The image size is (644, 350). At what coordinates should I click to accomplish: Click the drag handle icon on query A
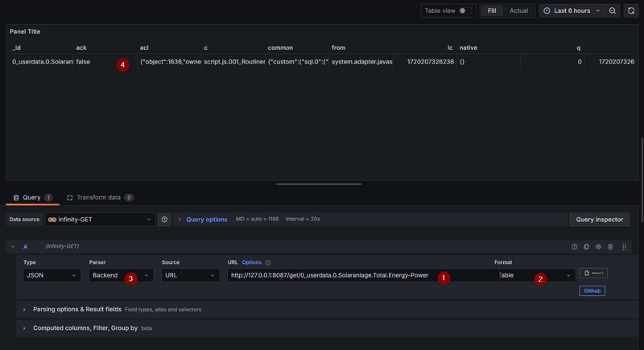624,246
